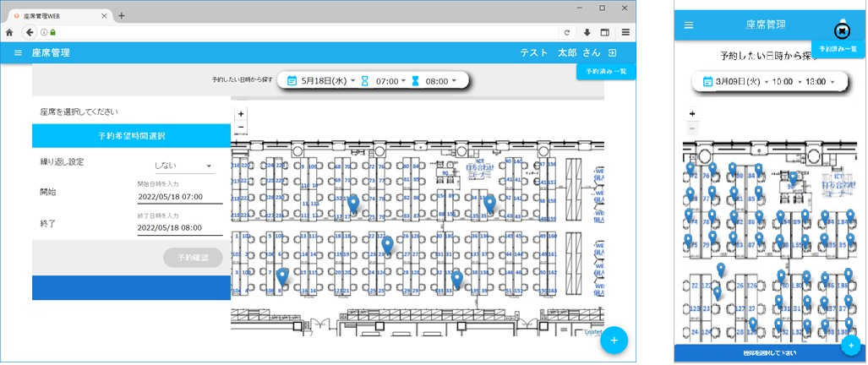
Task: Click the site info icon in address bar
Action: click(44, 32)
